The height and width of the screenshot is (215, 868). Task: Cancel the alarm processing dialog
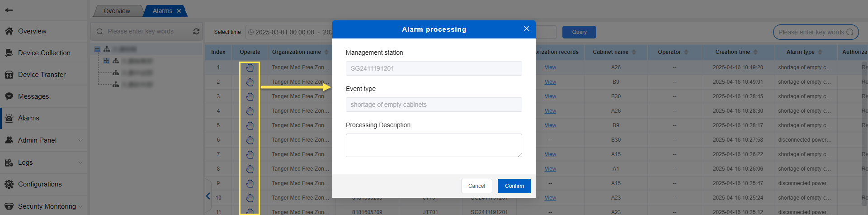tap(476, 186)
